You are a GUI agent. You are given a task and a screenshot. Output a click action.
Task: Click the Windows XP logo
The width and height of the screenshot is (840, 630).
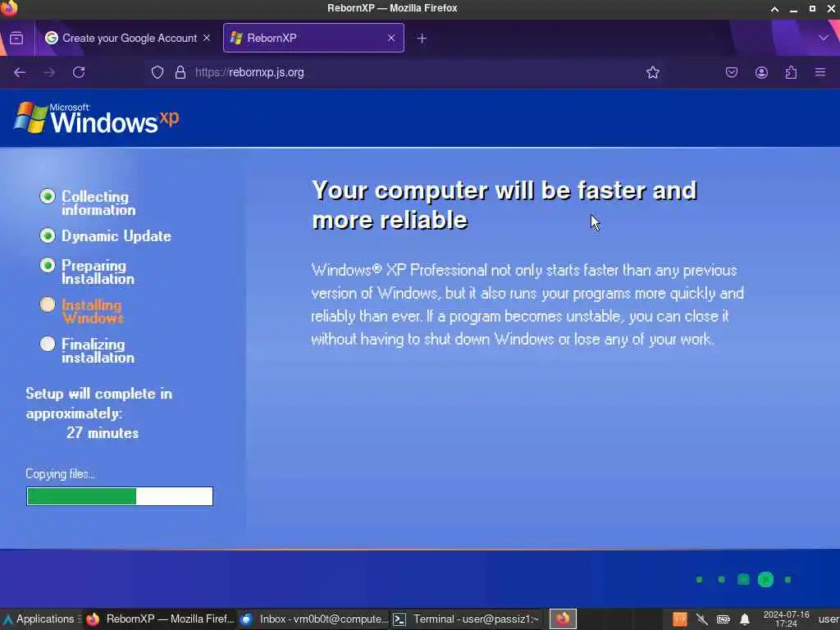pyautogui.click(x=97, y=117)
